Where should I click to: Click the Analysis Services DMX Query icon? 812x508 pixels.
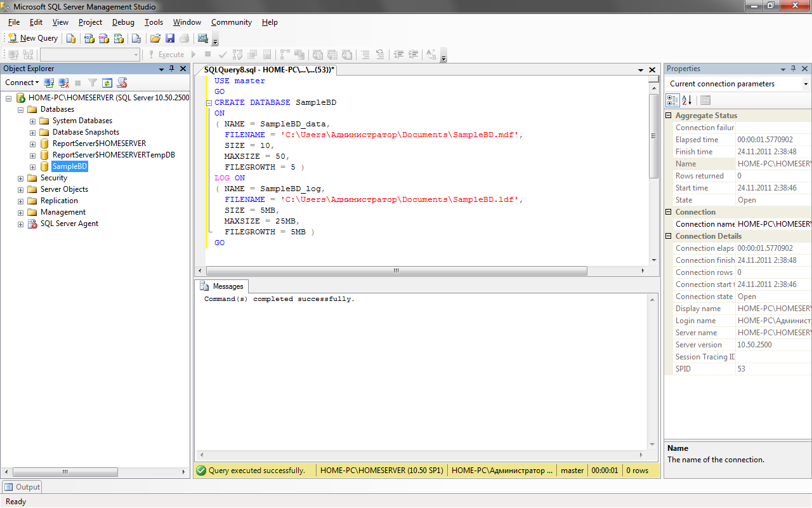pos(104,38)
